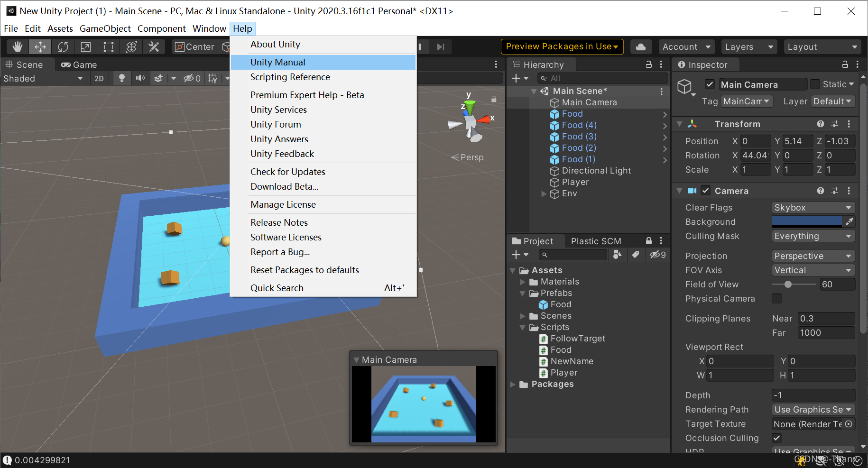Expand the Env object in Hierarchy
This screenshot has height=468, width=868.
(x=544, y=193)
